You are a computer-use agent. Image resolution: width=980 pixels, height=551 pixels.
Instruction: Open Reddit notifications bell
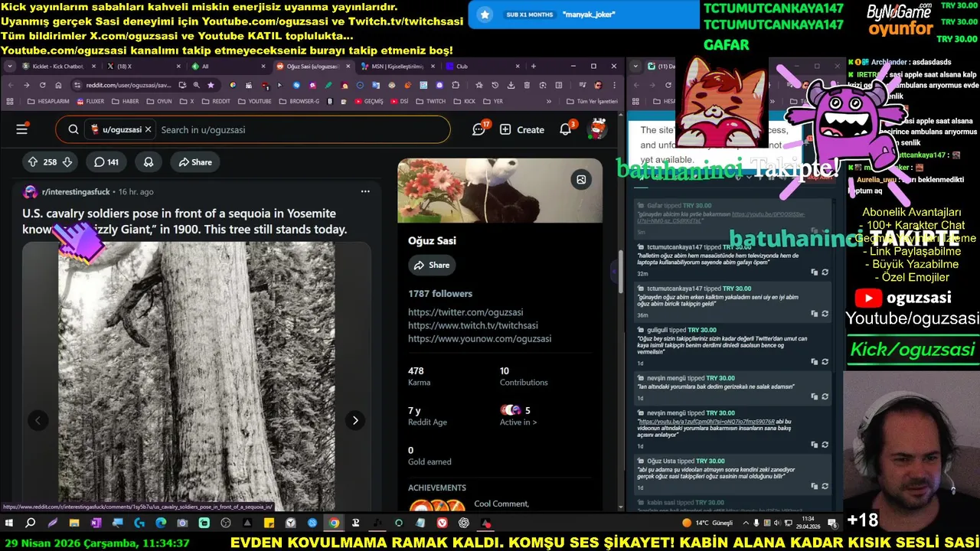(x=566, y=129)
